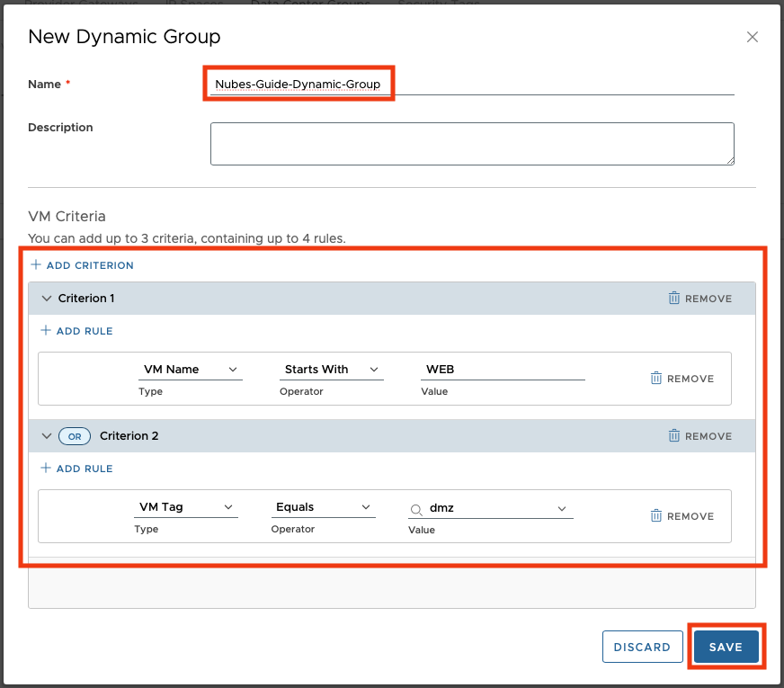Add rule under Criterion 2

click(x=76, y=469)
